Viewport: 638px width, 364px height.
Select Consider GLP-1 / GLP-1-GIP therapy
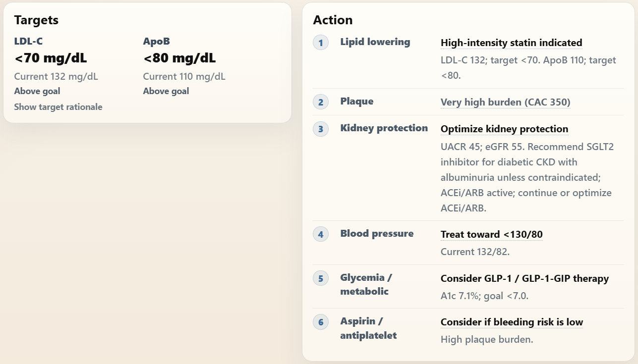point(524,279)
